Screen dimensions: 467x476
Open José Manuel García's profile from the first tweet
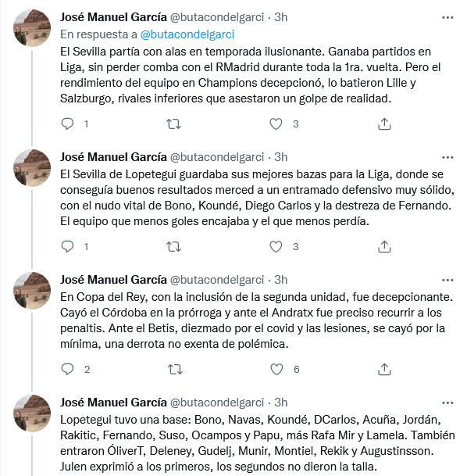[113, 17]
